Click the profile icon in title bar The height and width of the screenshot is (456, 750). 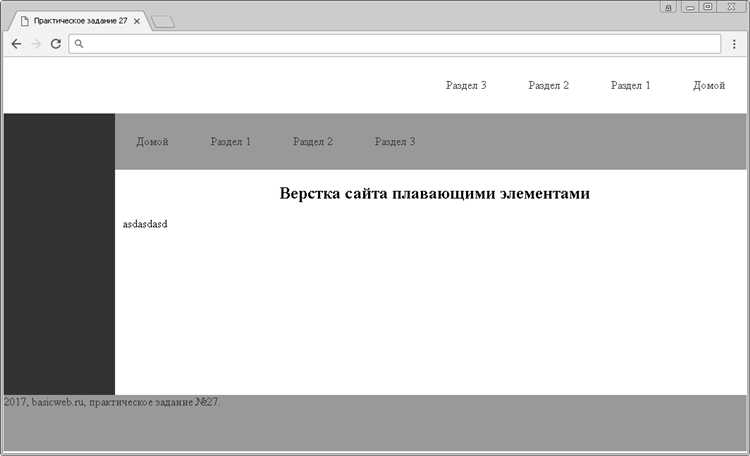pyautogui.click(x=667, y=6)
